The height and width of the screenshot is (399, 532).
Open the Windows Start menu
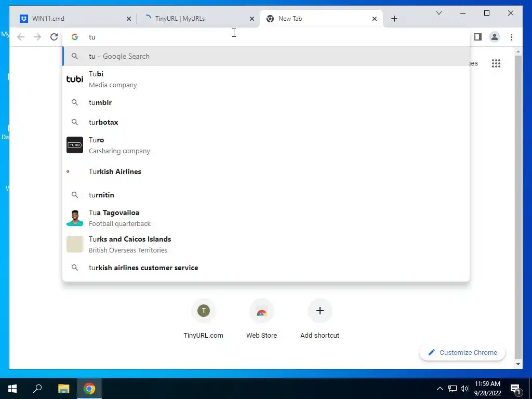(12, 389)
